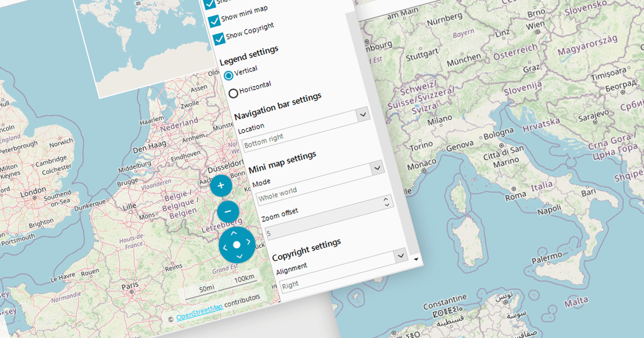The width and height of the screenshot is (644, 338).
Task: Click the Legend settings heading
Action: pos(249,54)
